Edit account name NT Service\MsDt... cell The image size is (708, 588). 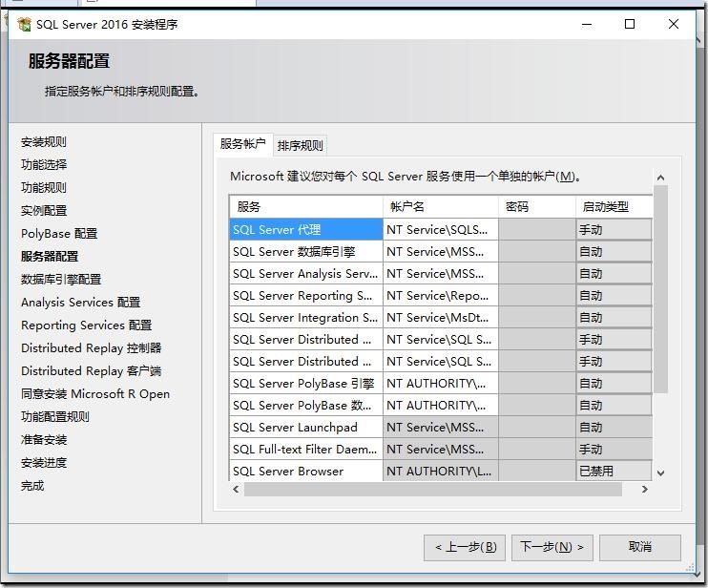coord(441,318)
